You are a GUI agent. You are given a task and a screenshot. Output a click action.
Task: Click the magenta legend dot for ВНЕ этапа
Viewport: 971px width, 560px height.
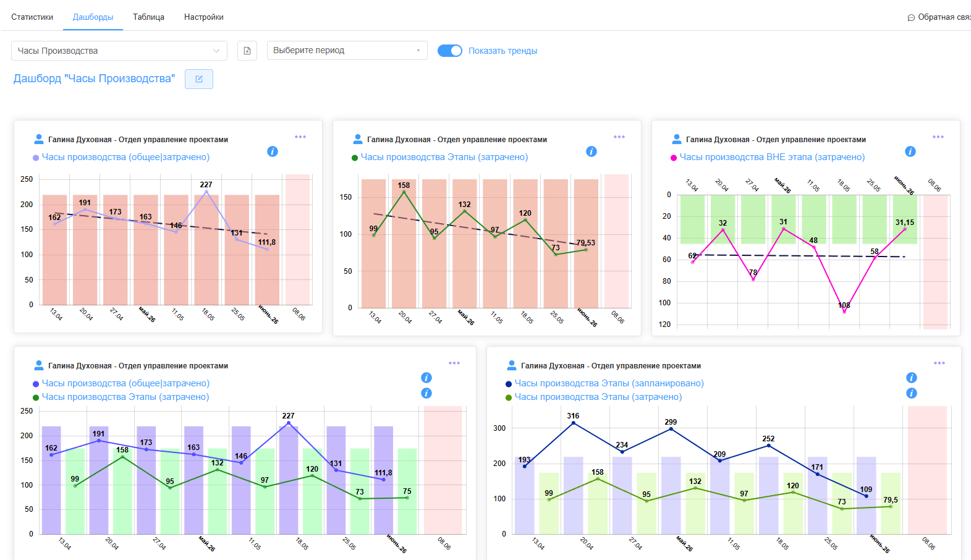pos(674,158)
